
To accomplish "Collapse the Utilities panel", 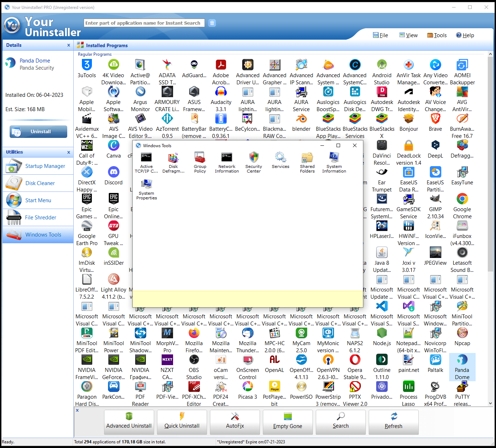I will tap(69, 152).
